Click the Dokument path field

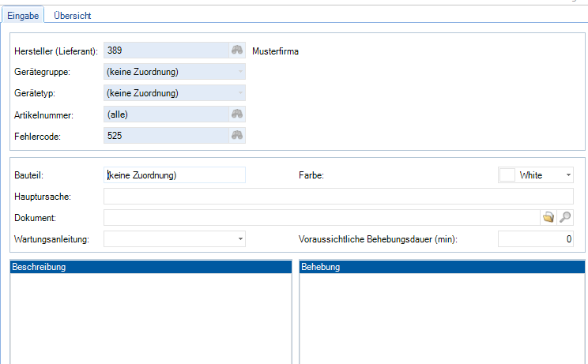coord(320,217)
